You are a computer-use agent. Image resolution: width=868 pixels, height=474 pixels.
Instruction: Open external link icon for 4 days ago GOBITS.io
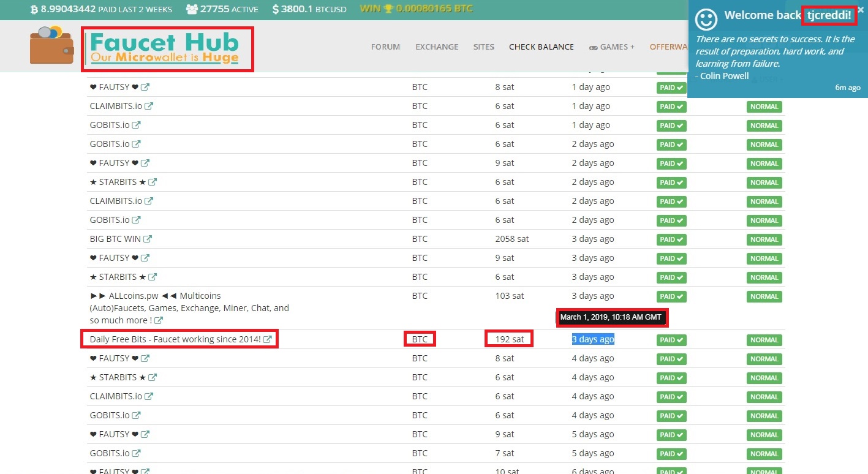[137, 415]
